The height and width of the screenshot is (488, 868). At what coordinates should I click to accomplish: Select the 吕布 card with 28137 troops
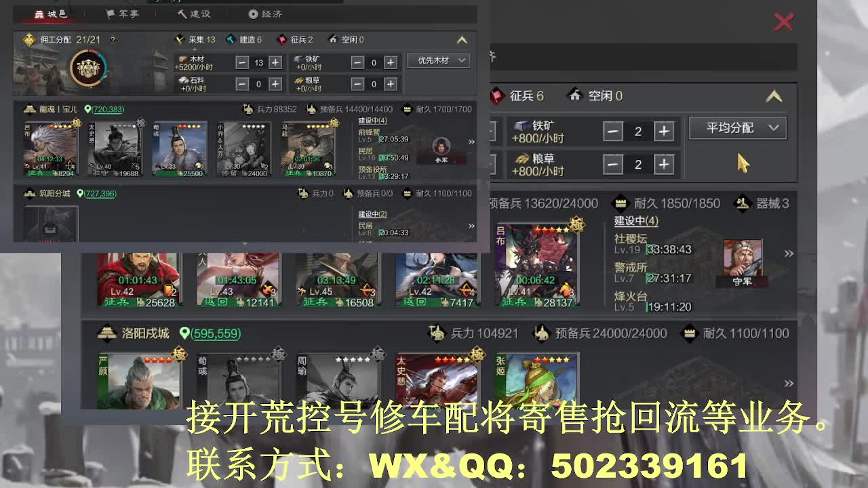click(x=536, y=266)
